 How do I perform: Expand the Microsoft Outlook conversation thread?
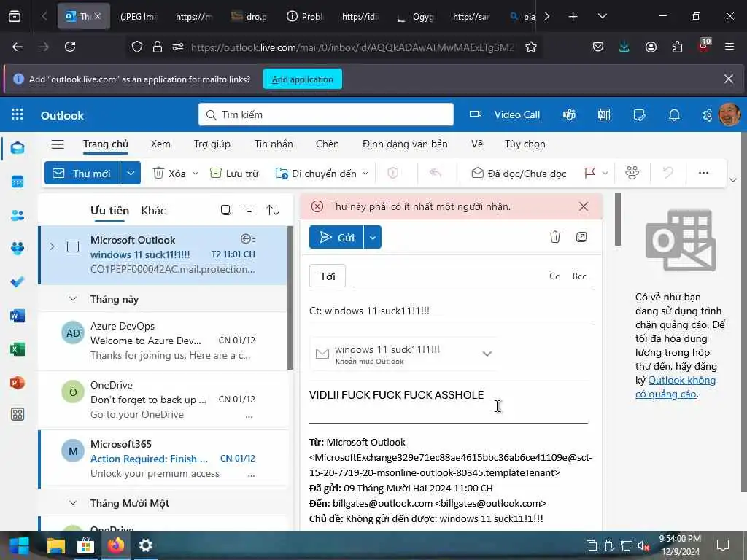[x=52, y=246]
